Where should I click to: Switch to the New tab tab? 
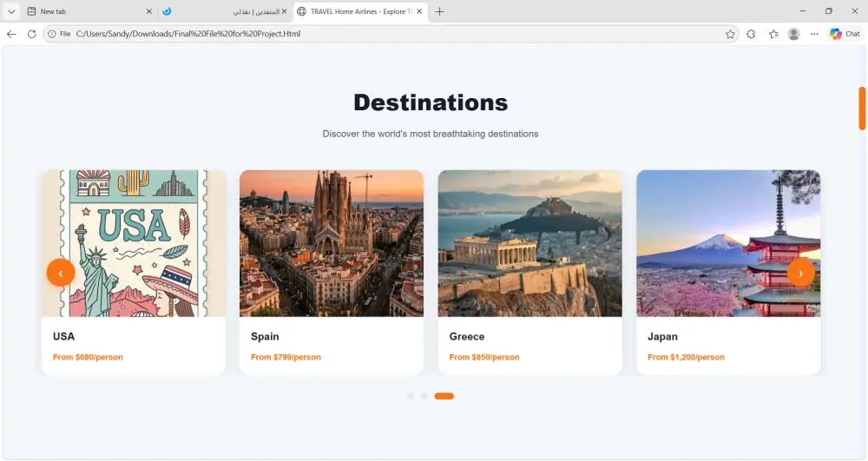click(89, 11)
